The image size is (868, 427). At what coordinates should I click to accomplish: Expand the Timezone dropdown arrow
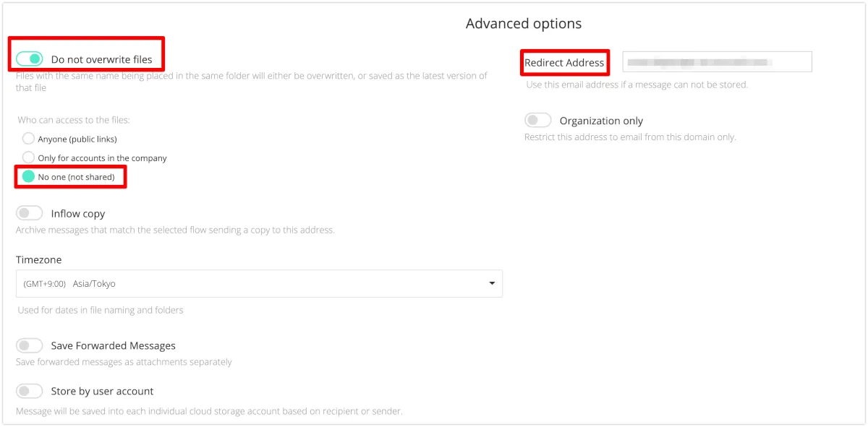click(492, 283)
